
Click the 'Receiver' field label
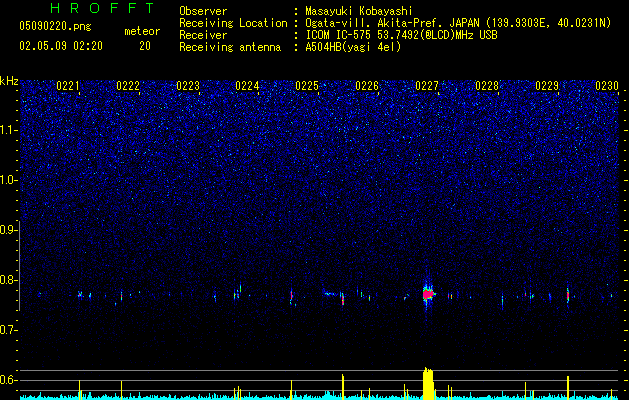[x=203, y=35]
